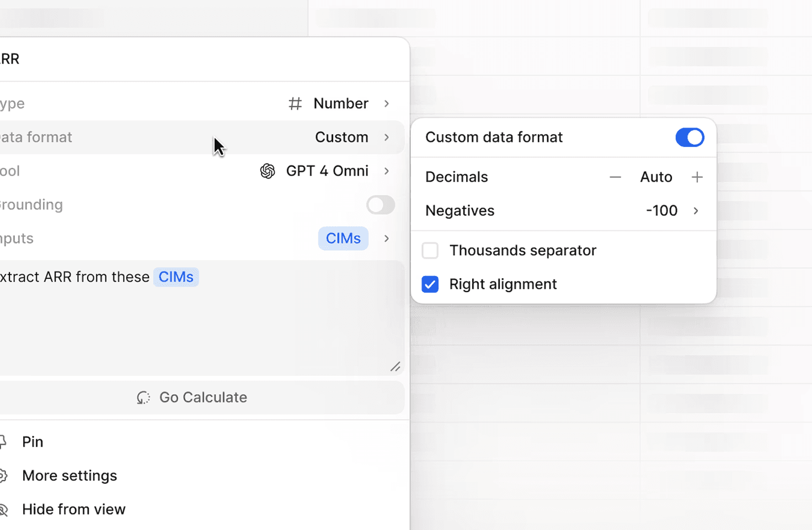
Task: Expand the Inputs row chevron
Action: (x=387, y=239)
